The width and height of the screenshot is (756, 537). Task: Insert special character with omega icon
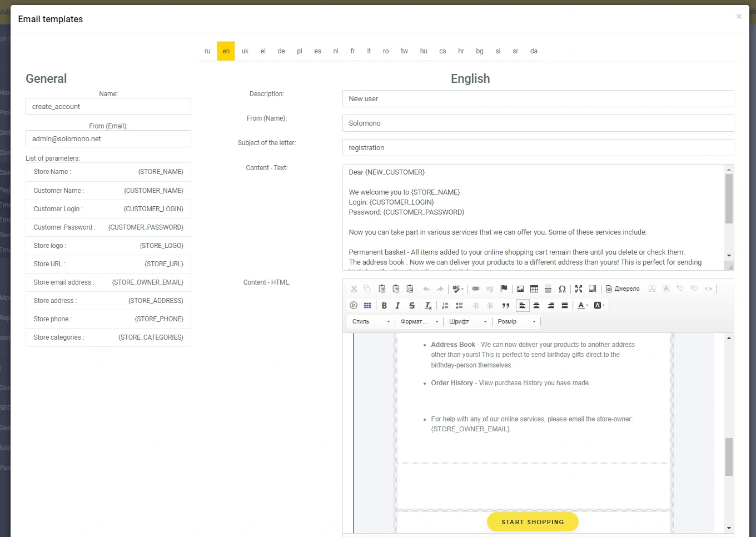click(x=562, y=289)
